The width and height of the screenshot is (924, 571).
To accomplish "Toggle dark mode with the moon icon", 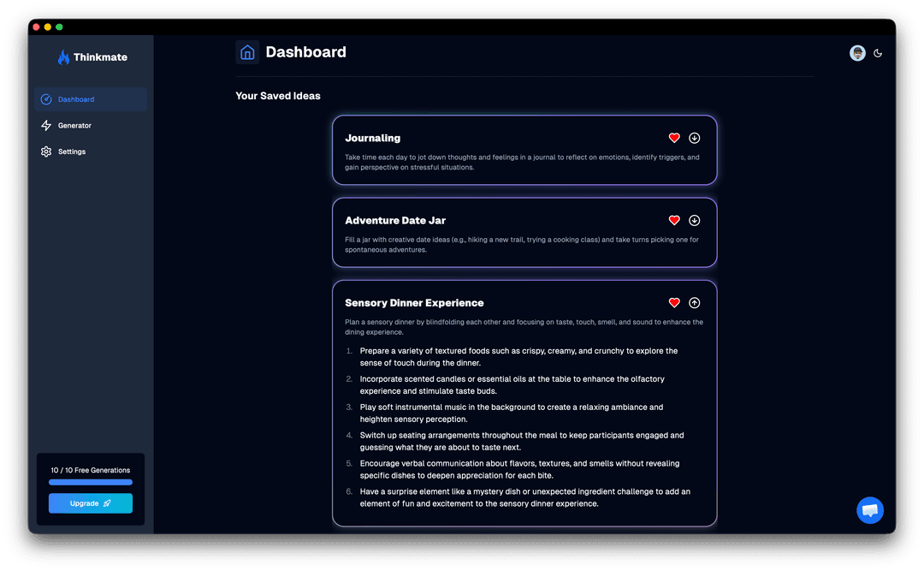I will click(x=879, y=52).
